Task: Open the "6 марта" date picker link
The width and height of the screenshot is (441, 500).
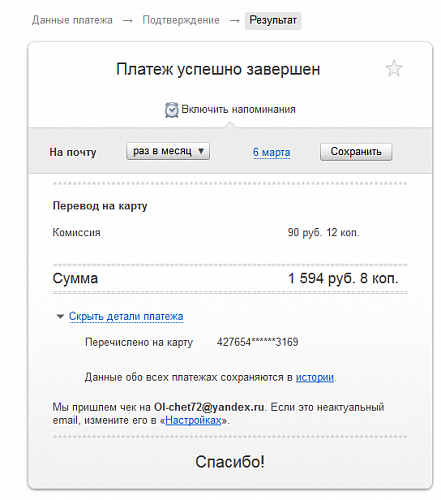Action: tap(271, 152)
